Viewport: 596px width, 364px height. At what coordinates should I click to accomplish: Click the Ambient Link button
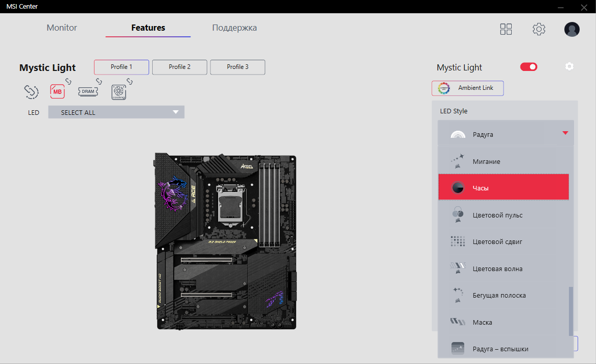pos(467,88)
